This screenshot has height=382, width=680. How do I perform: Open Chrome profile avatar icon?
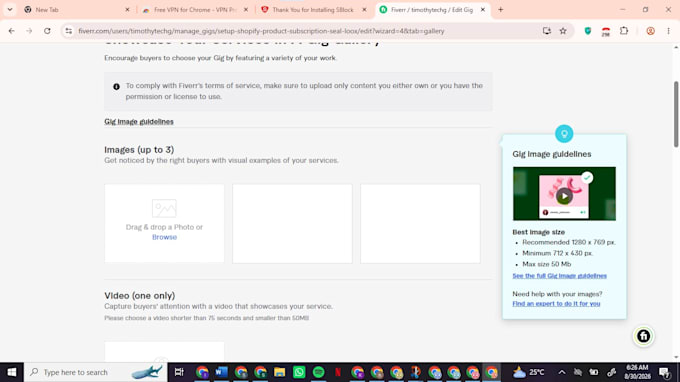650,31
